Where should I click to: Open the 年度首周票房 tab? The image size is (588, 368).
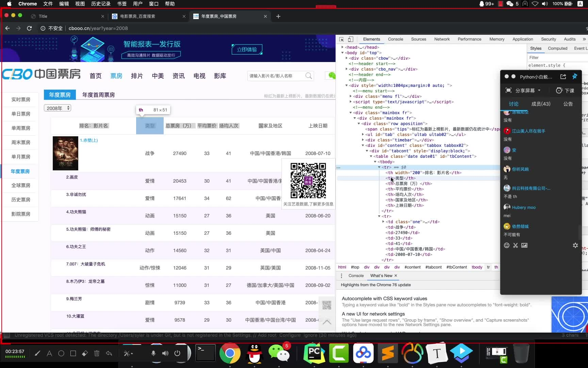click(x=98, y=95)
